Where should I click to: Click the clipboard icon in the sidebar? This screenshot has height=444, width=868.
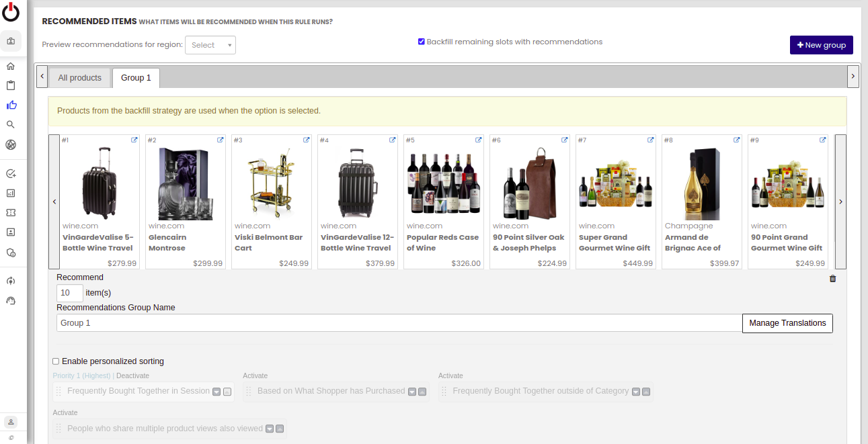[x=11, y=85]
